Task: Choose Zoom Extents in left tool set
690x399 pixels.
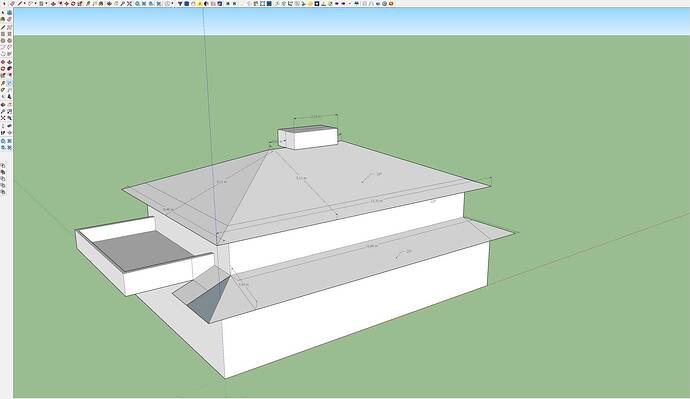Action: tap(3, 118)
